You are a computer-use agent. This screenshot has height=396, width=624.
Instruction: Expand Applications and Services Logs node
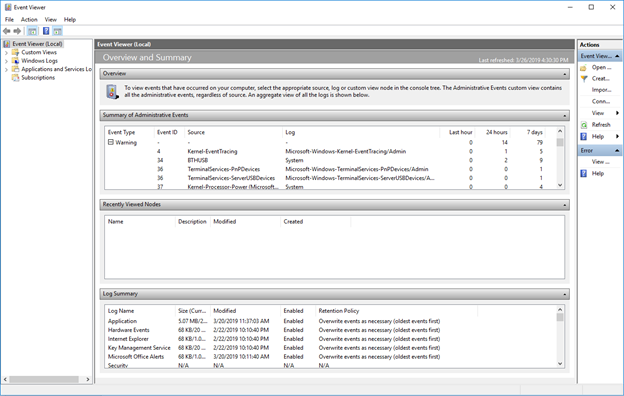click(x=6, y=69)
